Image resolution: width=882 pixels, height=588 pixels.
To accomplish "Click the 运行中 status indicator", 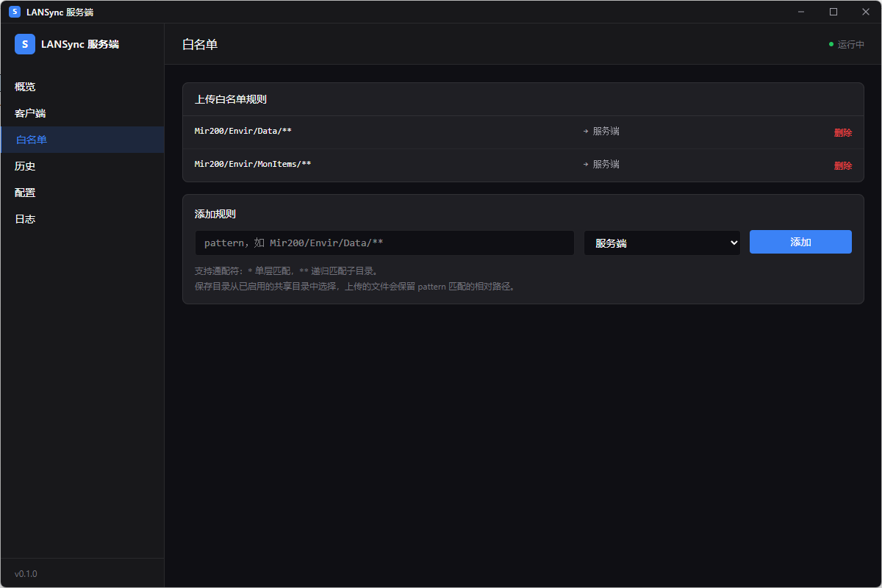I will tap(847, 44).
